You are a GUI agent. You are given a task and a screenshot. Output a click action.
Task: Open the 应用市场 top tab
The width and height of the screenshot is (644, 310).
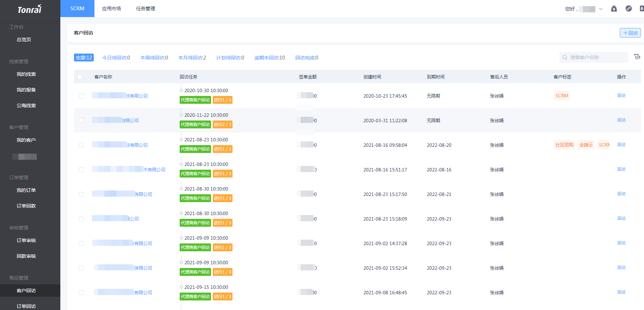(111, 9)
